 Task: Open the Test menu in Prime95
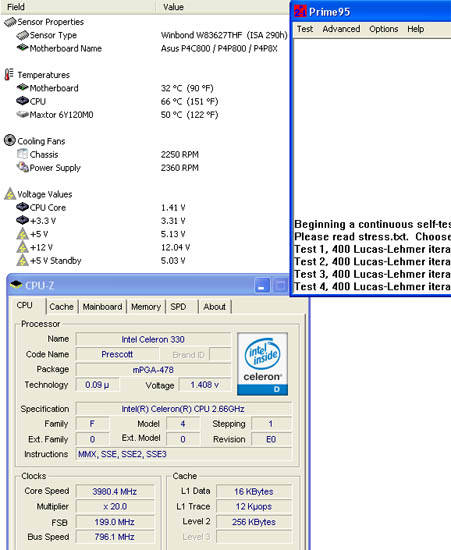[x=305, y=29]
